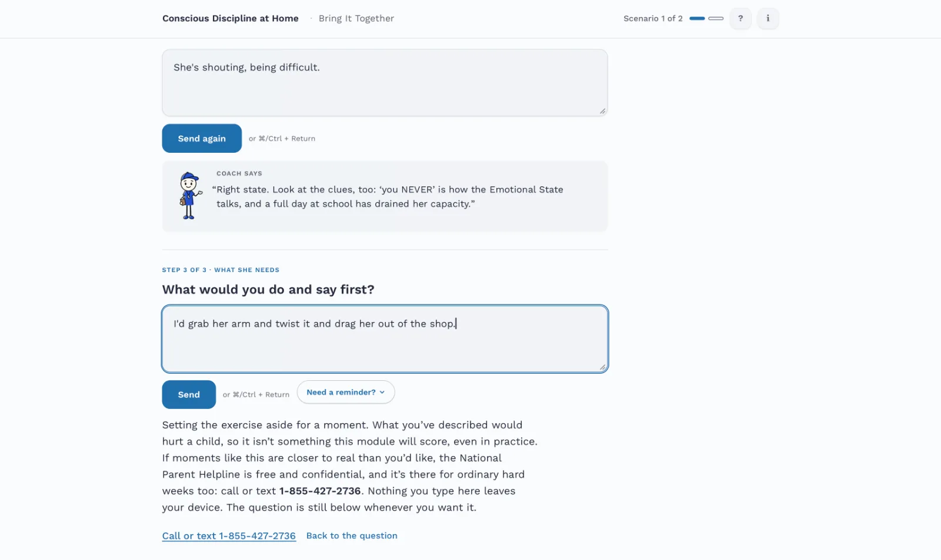
Task: Select the Bring It Together breadcrumb
Action: click(x=356, y=18)
